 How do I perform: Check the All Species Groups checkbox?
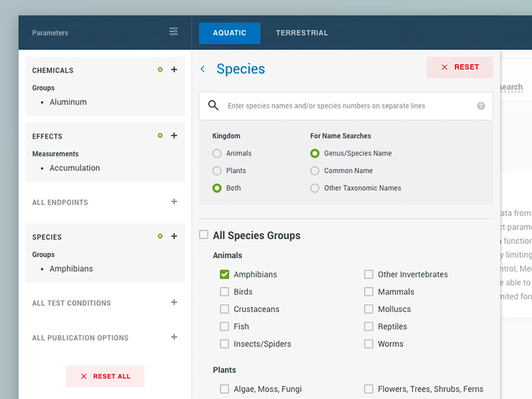(x=203, y=235)
